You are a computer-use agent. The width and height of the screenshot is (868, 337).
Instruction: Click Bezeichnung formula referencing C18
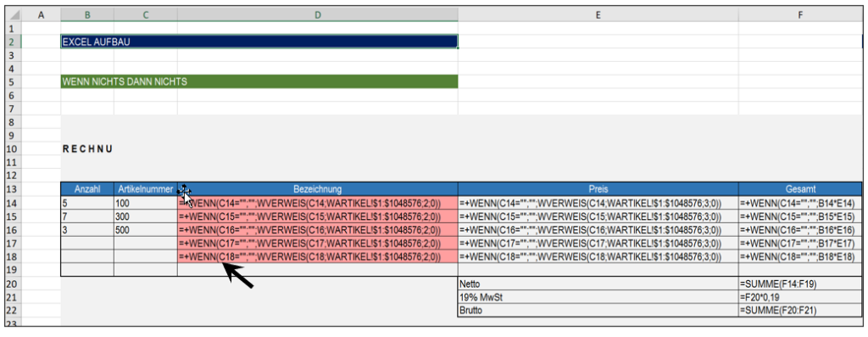[x=318, y=256]
